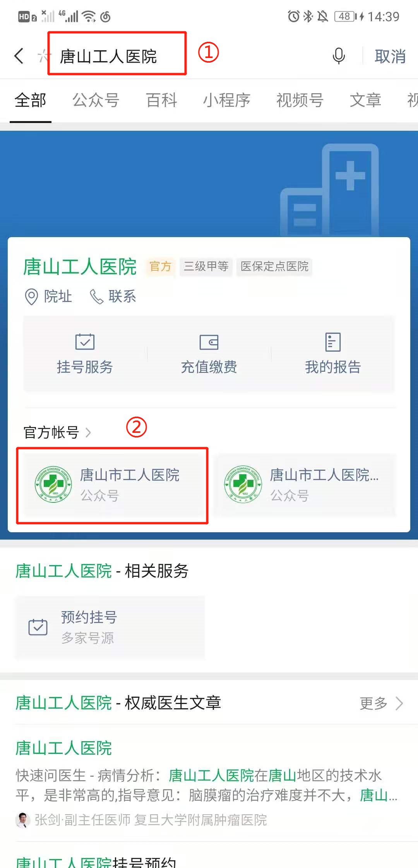The width and height of the screenshot is (418, 868).
Task: Expand 官方帐号 chevron
Action: [x=88, y=432]
